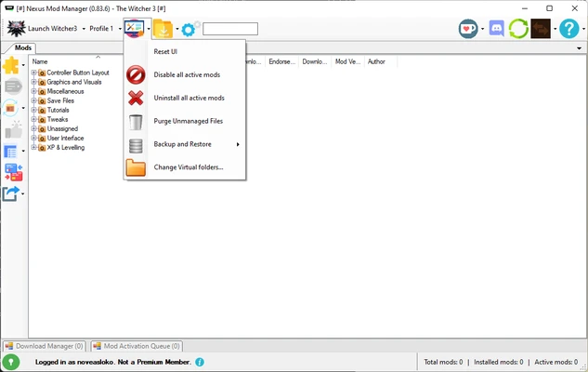The width and height of the screenshot is (588, 372).
Task: Click the yellow download folder toolbar icon
Action: click(163, 29)
